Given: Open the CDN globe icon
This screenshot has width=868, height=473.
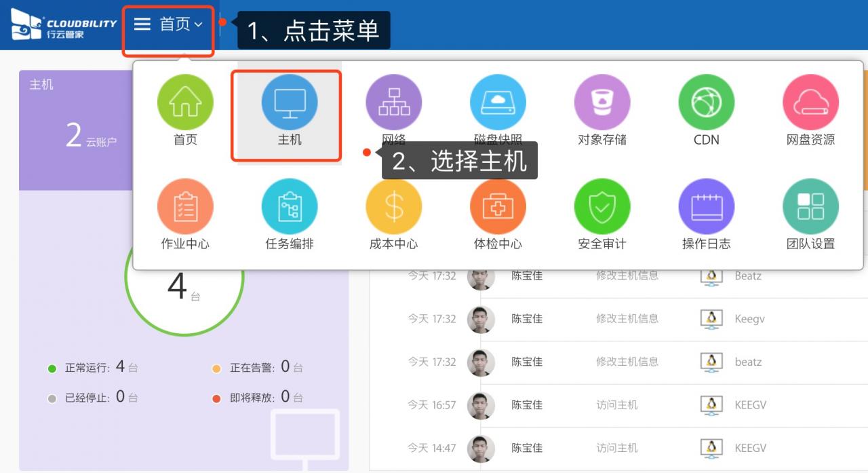Looking at the screenshot, I should point(707,102).
